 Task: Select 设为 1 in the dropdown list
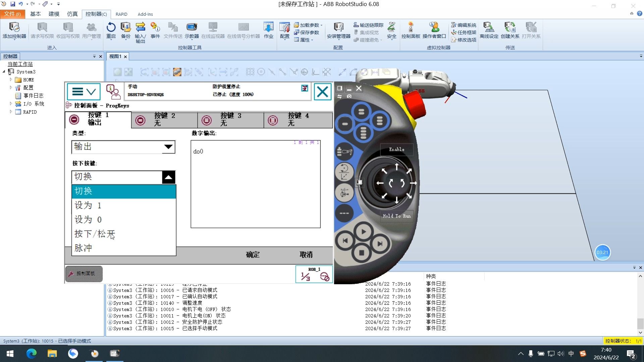(124, 205)
